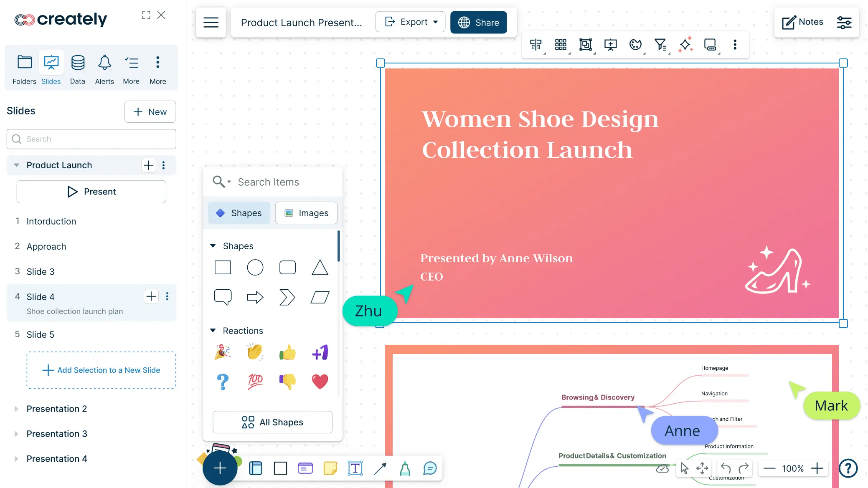The width and height of the screenshot is (868, 488).
Task: Open the filter tool in top toolbar
Action: [660, 44]
